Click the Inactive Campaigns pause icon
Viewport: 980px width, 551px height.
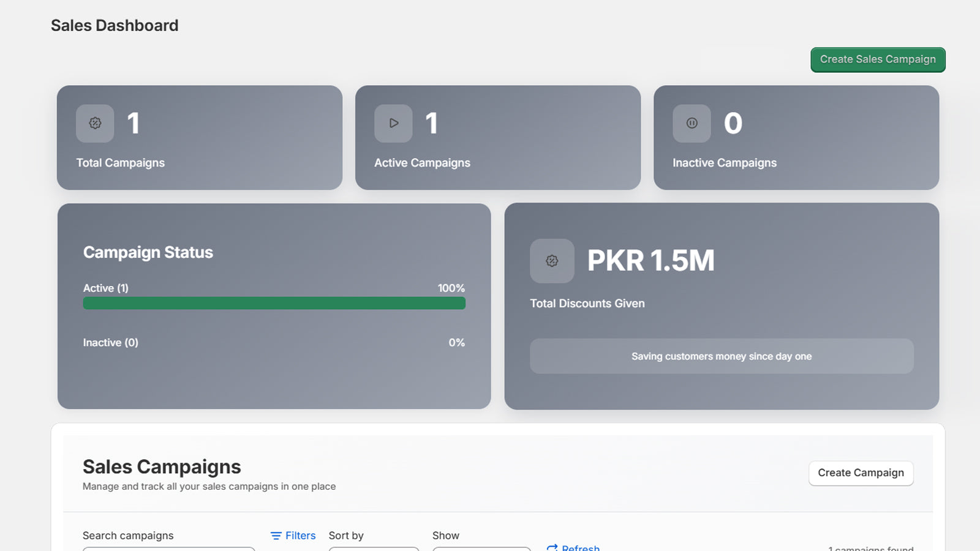click(x=692, y=123)
